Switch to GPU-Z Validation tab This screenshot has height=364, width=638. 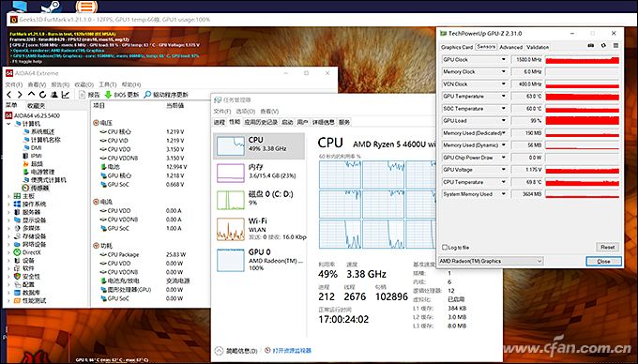[538, 47]
